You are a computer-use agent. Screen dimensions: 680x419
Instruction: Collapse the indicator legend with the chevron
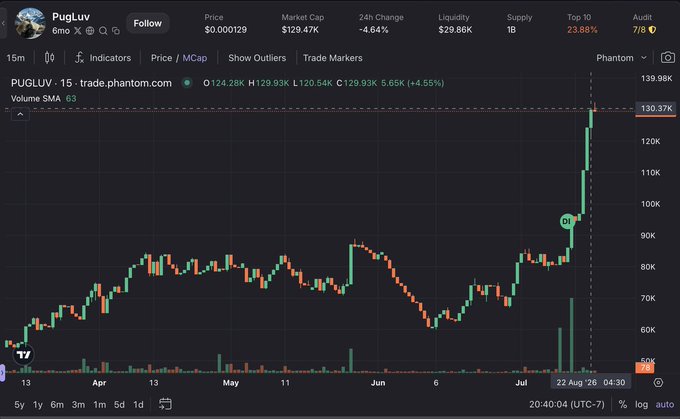coord(20,114)
